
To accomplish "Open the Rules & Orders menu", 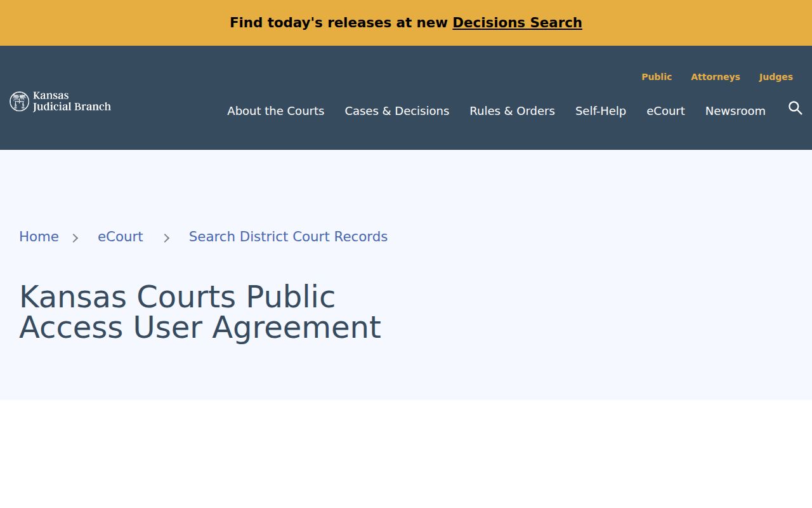I will pos(512,111).
